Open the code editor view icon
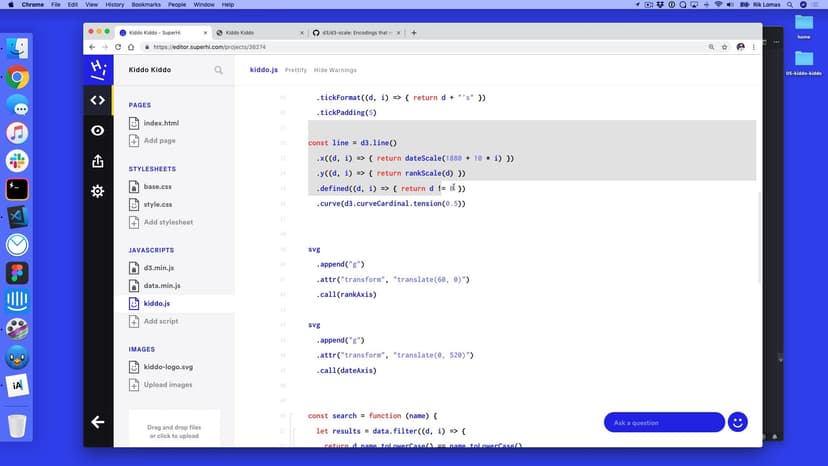This screenshot has height=466, width=828. coord(97,100)
